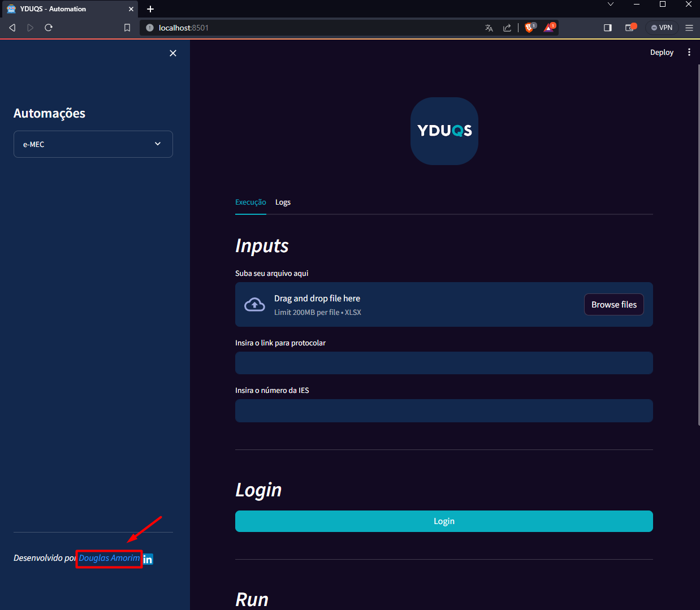700x610 pixels.
Task: Open the LinkedIn icon link
Action: pyautogui.click(x=148, y=559)
